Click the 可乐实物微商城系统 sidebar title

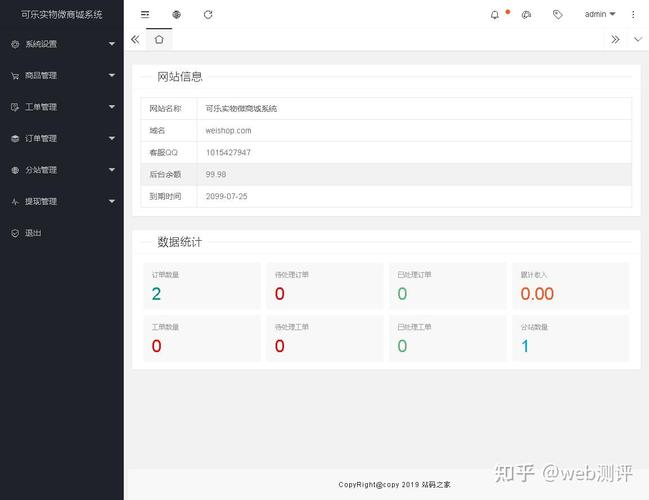click(x=62, y=14)
